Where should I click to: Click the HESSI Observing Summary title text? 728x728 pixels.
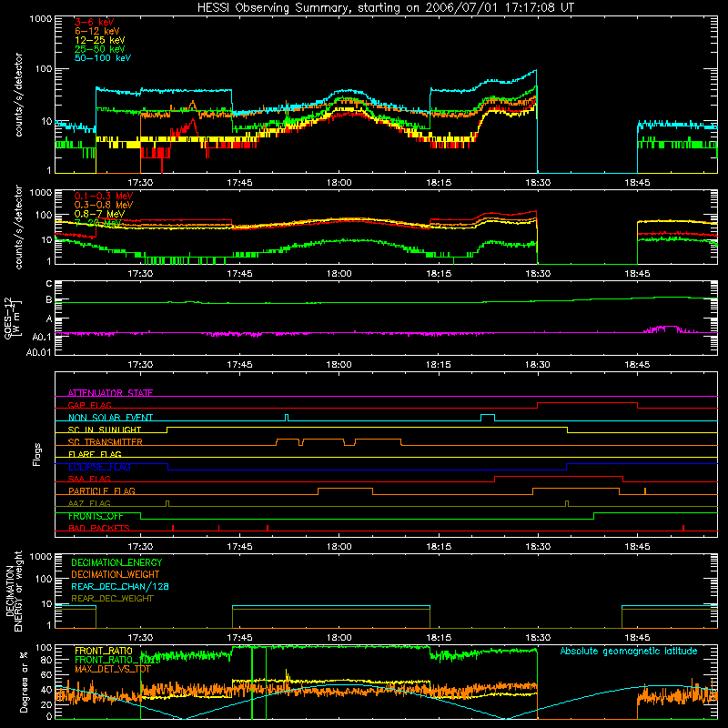point(386,8)
